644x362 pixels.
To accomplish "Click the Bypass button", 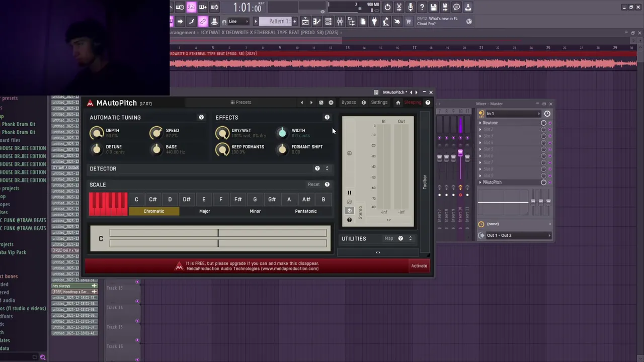I will pyautogui.click(x=349, y=103).
